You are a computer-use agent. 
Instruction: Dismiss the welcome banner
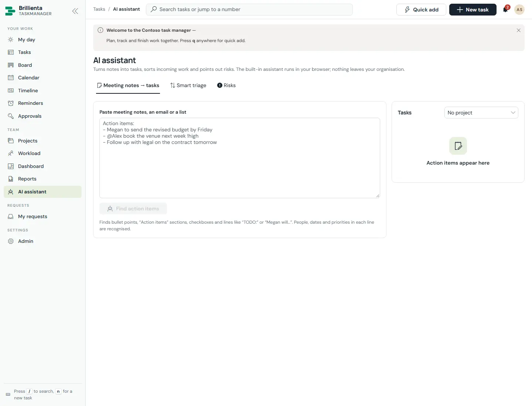pyautogui.click(x=518, y=30)
